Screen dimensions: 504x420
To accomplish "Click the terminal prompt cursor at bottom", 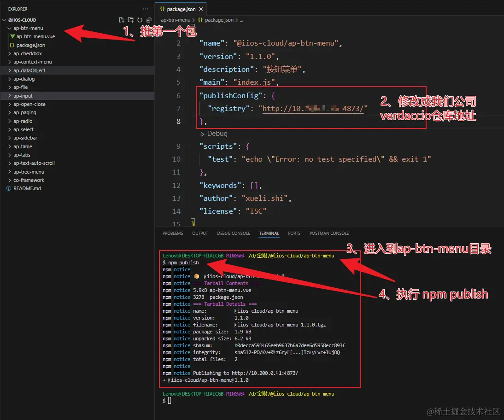I will 170,401.
